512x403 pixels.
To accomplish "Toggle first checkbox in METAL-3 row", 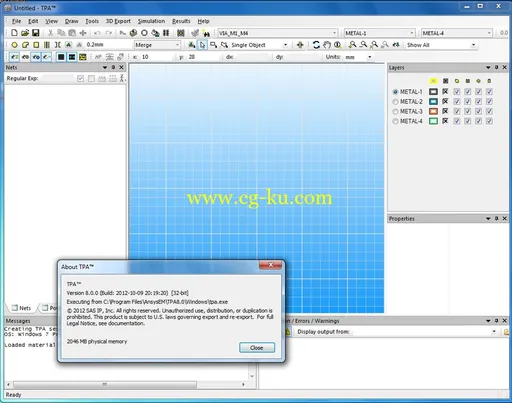I will [457, 111].
